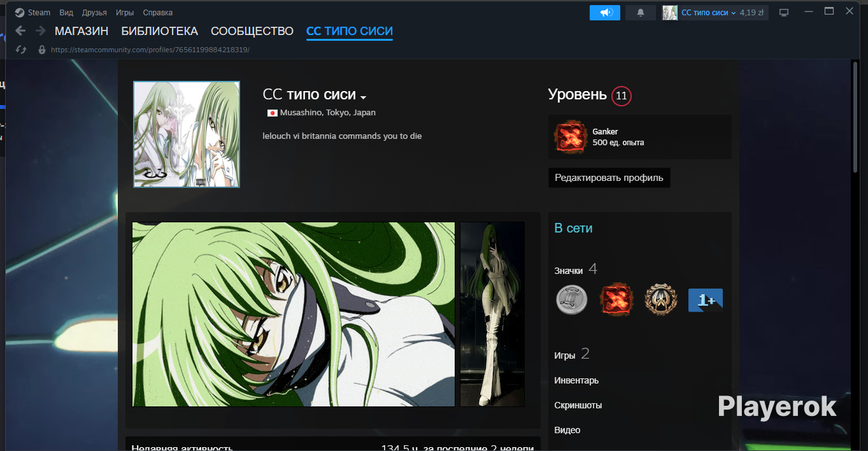The height and width of the screenshot is (451, 868).
Task: Click 'Ganker' badge name text
Action: 605,131
